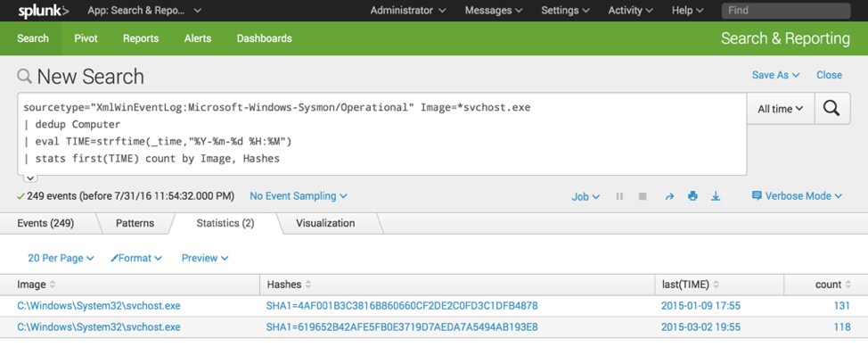Print the search results
868x347 pixels.
[x=692, y=196]
